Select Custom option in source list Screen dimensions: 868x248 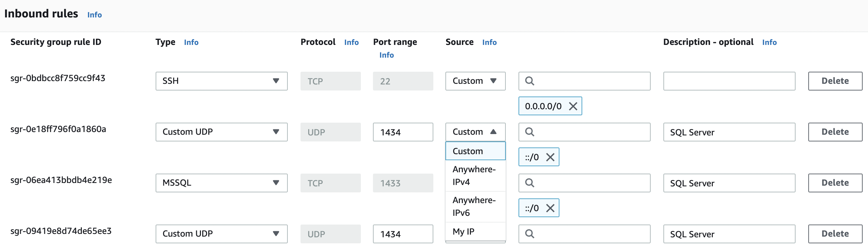coord(475,151)
